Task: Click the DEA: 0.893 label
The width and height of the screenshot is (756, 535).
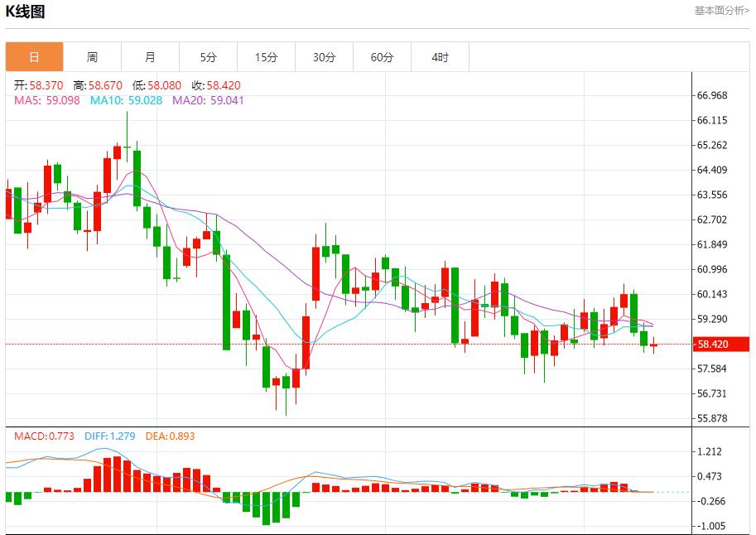Action: tap(170, 436)
